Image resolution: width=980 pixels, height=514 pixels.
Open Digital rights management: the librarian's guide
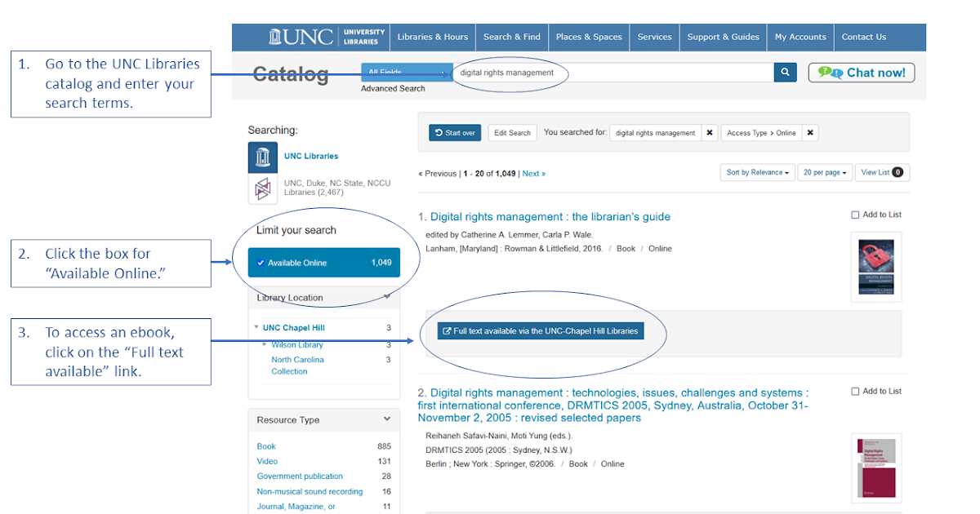pos(550,217)
